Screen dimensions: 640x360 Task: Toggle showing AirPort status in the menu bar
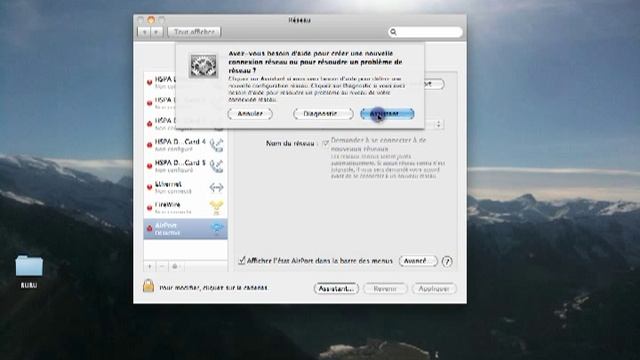coord(242,260)
